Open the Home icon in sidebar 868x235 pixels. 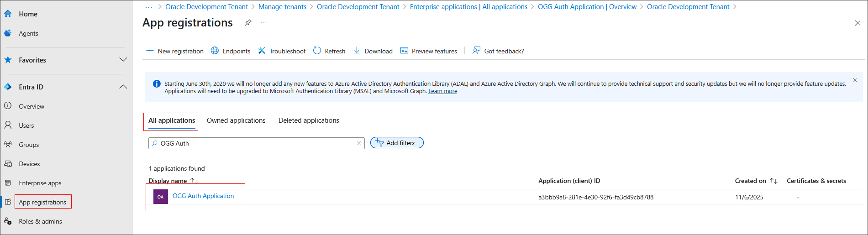coord(8,14)
